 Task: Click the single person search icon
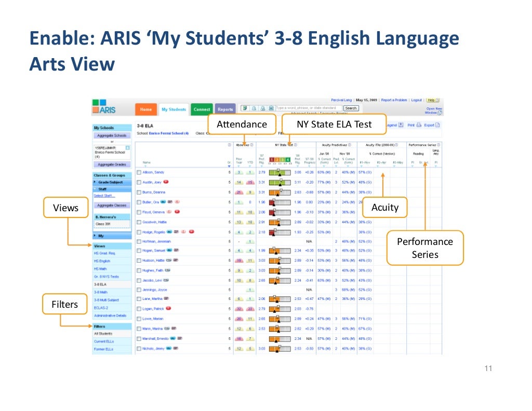(x=254, y=108)
